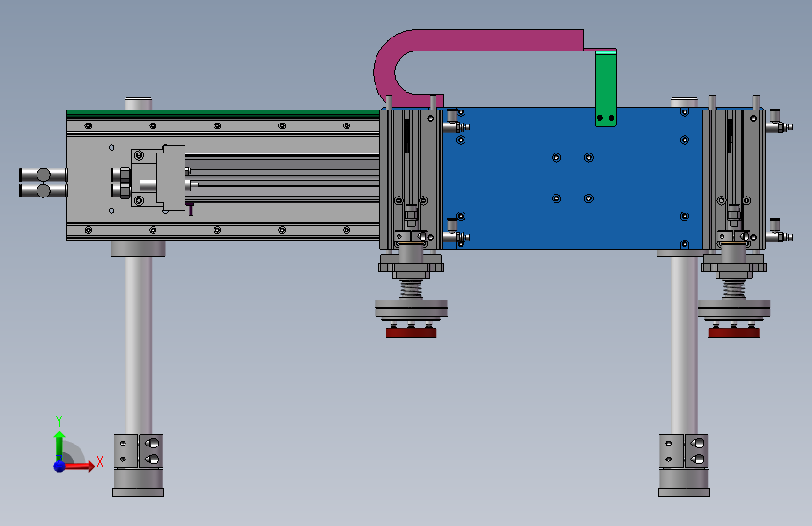Click the green Y axis arrow of triad
812x526 pixels.
pos(60,446)
